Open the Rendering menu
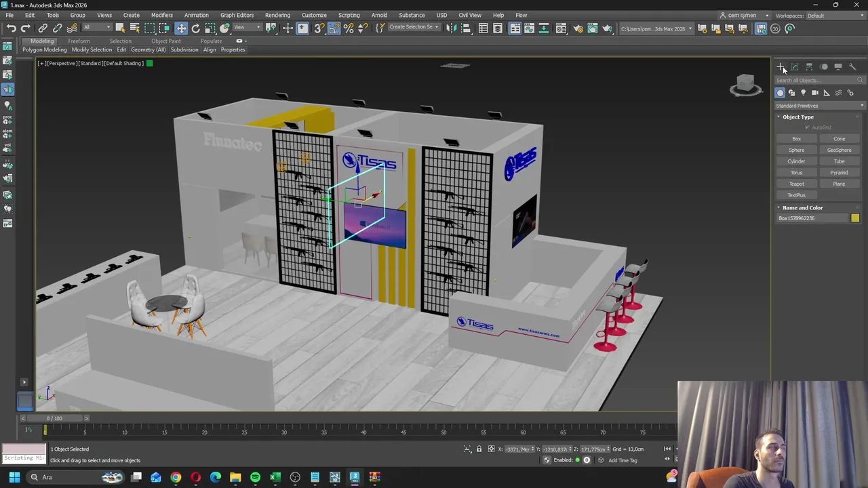 [x=277, y=15]
